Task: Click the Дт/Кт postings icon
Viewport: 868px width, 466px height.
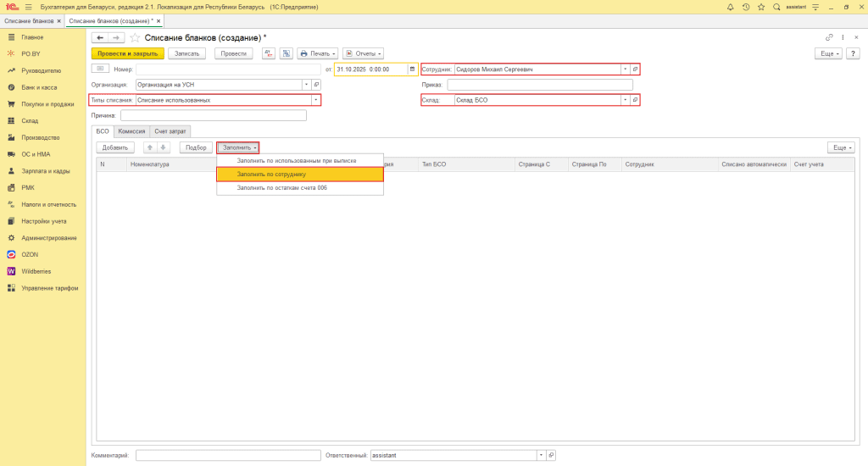Action: point(268,53)
